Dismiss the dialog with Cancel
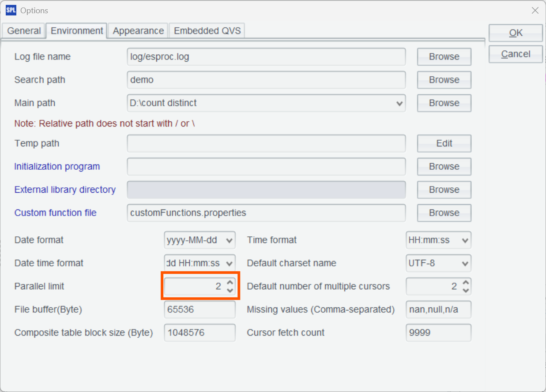The width and height of the screenshot is (546, 392). tap(515, 54)
